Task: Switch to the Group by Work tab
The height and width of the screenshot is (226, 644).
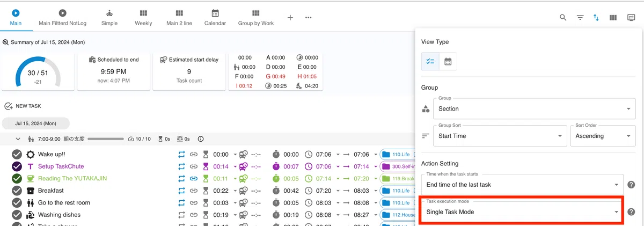Action: (x=256, y=18)
